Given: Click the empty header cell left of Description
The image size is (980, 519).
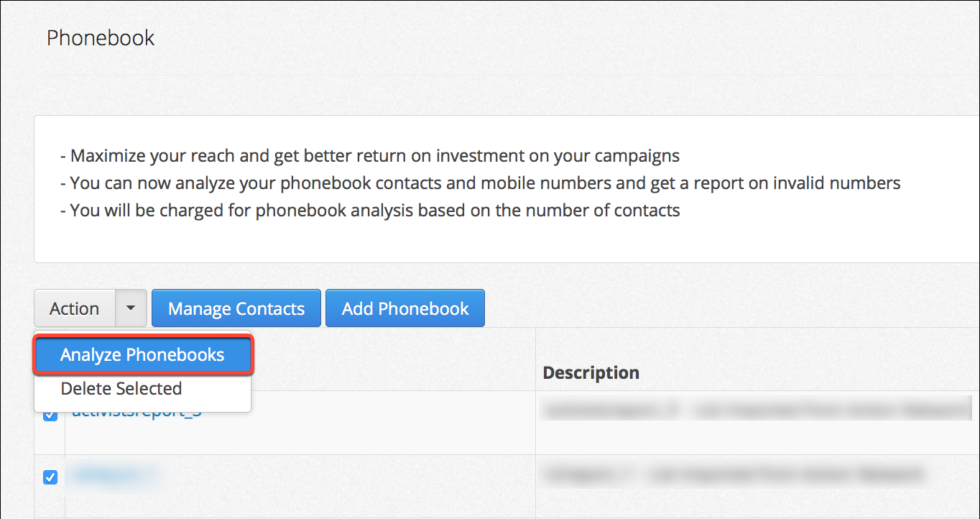Looking at the screenshot, I should coord(394,360).
